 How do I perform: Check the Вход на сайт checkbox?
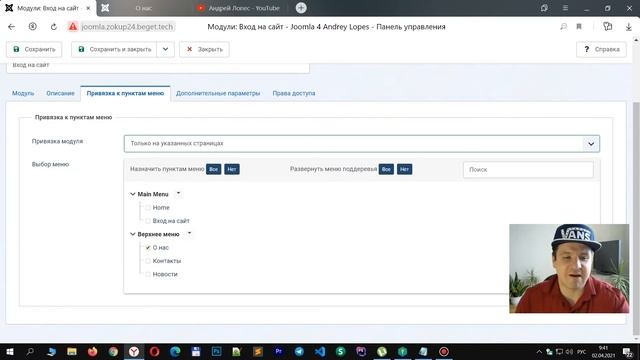[148, 221]
